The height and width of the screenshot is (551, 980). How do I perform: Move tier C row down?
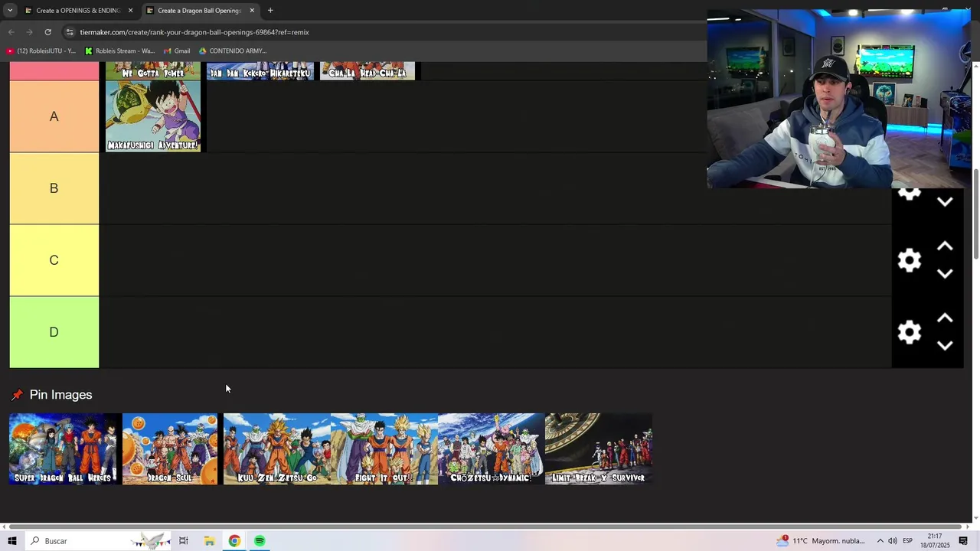[x=945, y=273]
